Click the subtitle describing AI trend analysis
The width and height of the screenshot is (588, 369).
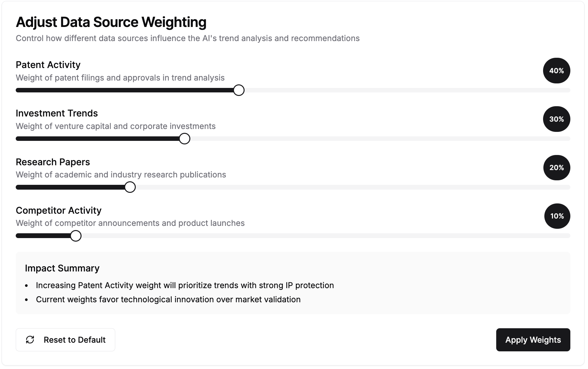pos(187,38)
